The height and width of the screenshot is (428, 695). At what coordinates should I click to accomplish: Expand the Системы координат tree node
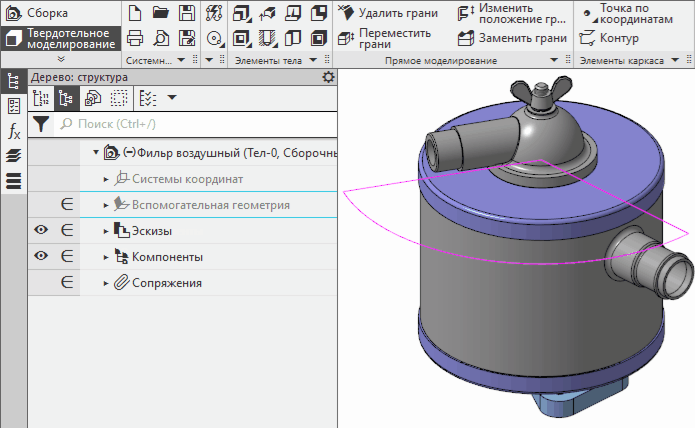[x=107, y=179]
